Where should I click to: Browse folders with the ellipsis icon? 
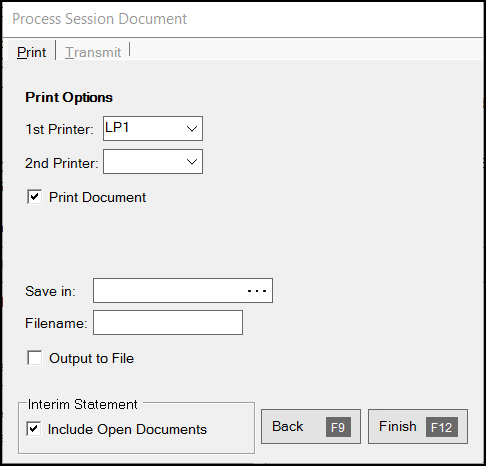tap(257, 291)
